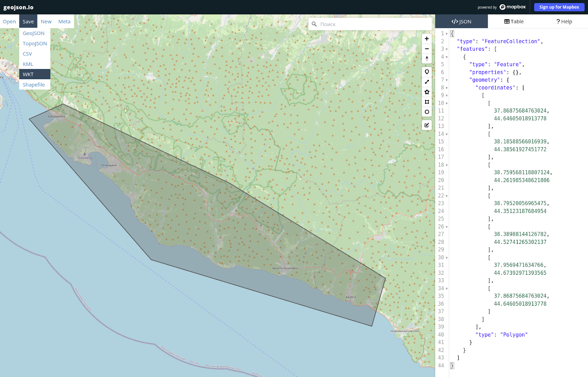This screenshot has width=588, height=377.
Task: Zoom out of the map
Action: click(x=427, y=49)
